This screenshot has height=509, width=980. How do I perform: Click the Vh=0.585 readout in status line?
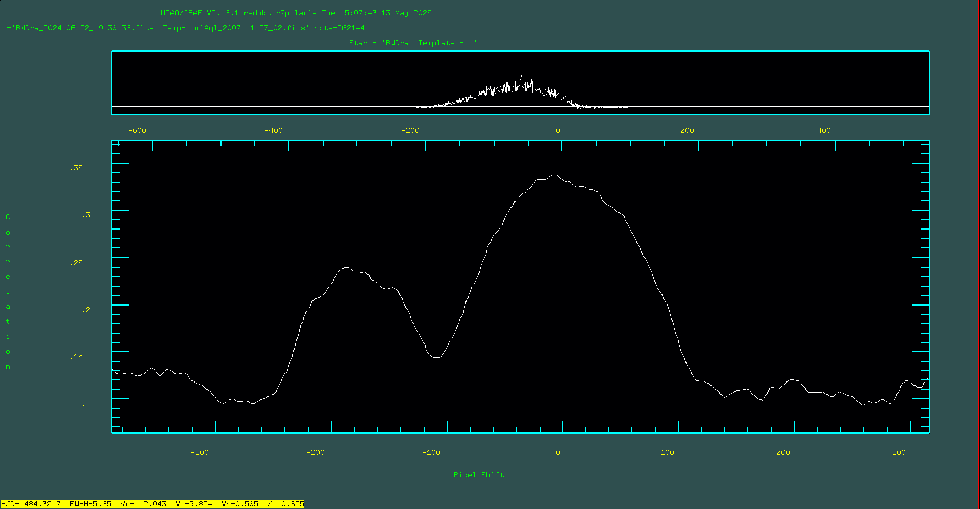[262, 504]
